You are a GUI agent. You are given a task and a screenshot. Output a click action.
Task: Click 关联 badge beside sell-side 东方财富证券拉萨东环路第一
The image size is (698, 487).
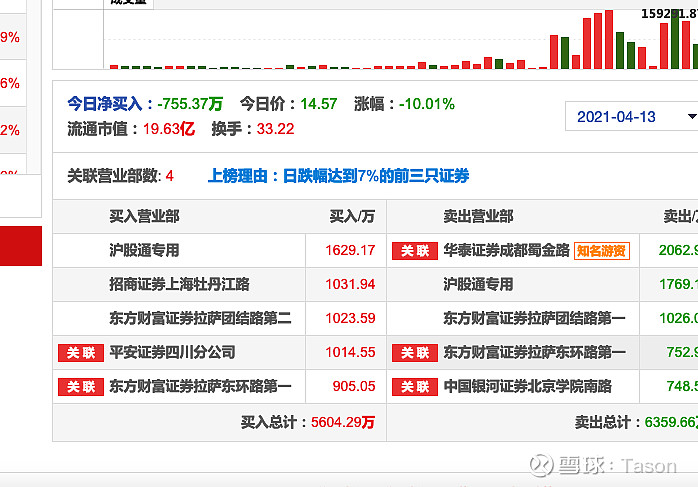(x=414, y=353)
